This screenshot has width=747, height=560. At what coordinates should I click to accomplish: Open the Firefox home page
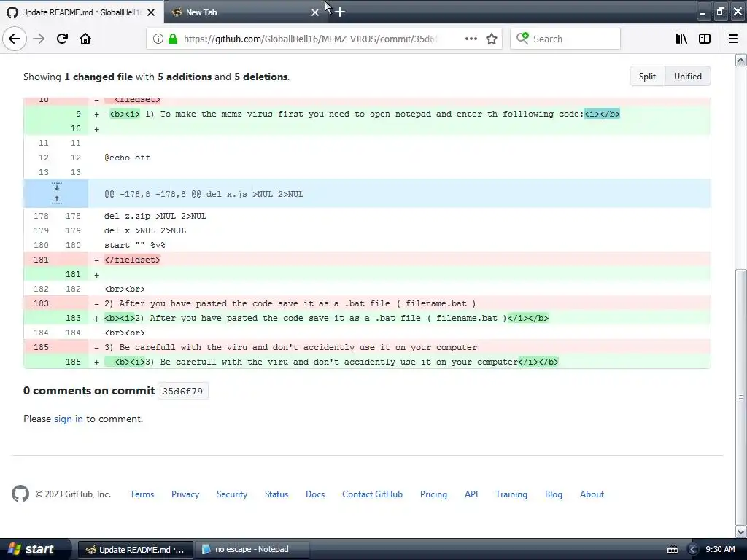pos(85,39)
